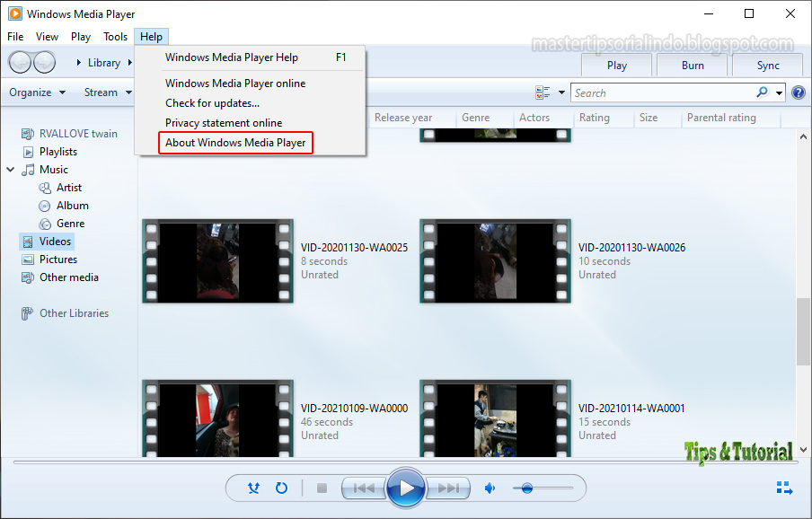The image size is (812, 519).
Task: Open View options dropdown arrow
Action: coord(561,92)
